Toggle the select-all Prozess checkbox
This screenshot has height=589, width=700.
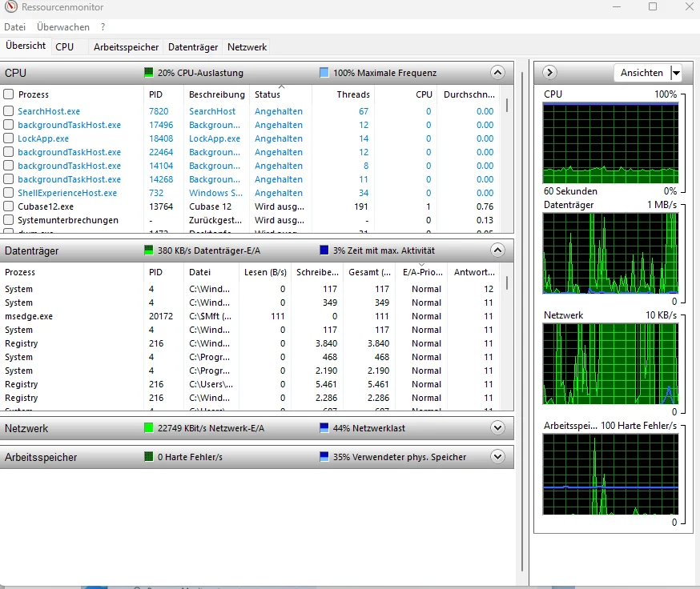tap(8, 94)
